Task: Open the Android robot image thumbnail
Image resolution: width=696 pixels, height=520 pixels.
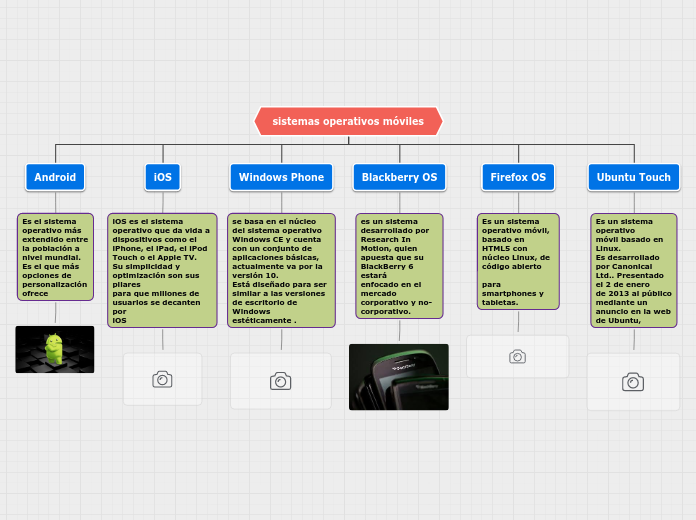Action: pyautogui.click(x=55, y=349)
